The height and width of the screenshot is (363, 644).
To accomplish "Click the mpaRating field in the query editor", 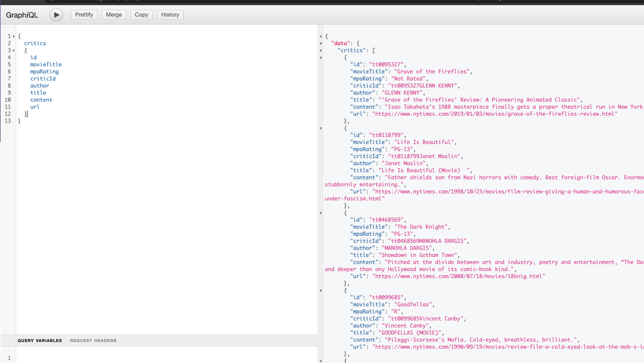I will 44,72.
